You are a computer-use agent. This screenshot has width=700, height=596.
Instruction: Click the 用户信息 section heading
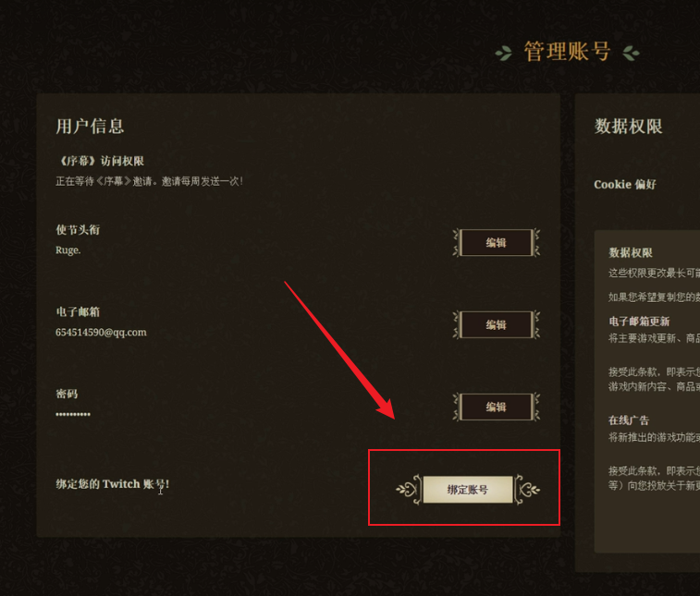pos(90,127)
